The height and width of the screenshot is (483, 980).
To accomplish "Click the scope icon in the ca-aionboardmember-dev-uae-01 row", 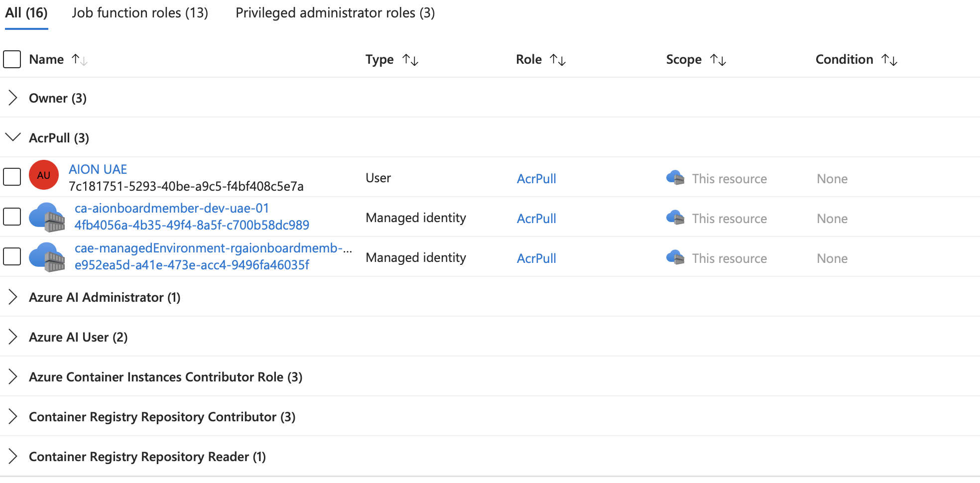I will 675,218.
